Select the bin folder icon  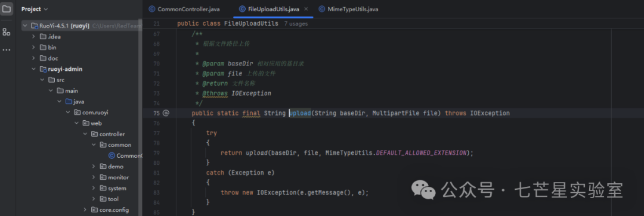coord(43,48)
